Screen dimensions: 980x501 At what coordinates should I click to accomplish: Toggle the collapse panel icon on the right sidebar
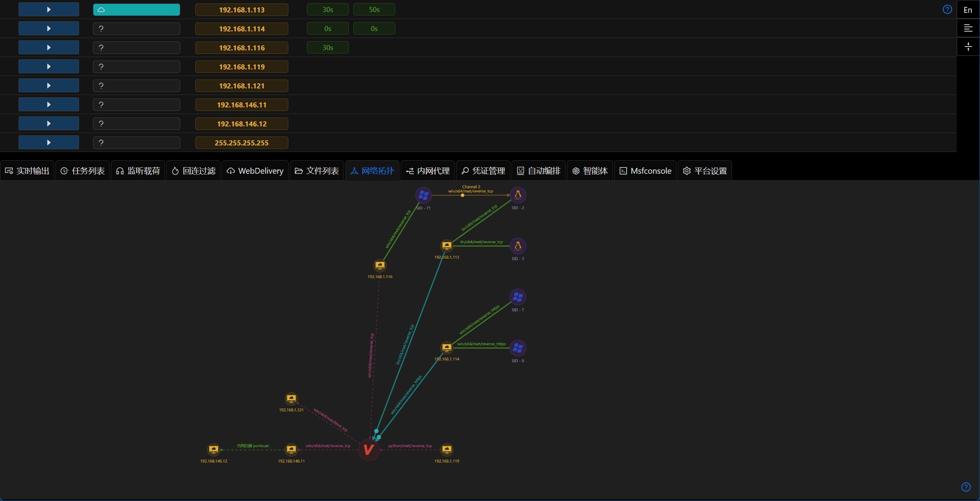[968, 47]
